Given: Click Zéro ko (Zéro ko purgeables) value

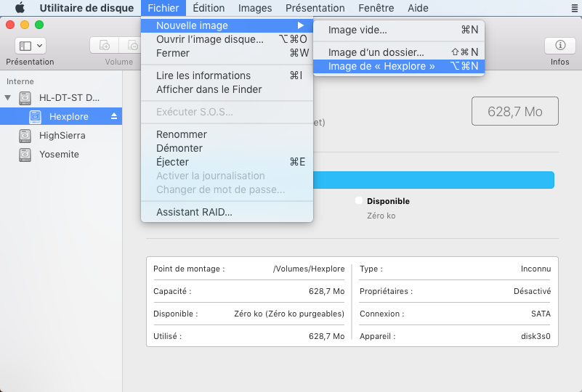Looking at the screenshot, I should click(289, 314).
